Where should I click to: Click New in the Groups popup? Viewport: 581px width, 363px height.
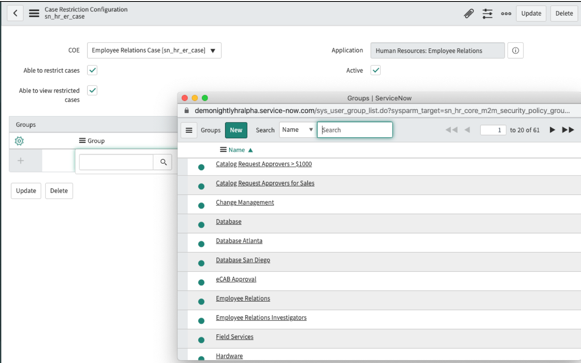coord(236,130)
